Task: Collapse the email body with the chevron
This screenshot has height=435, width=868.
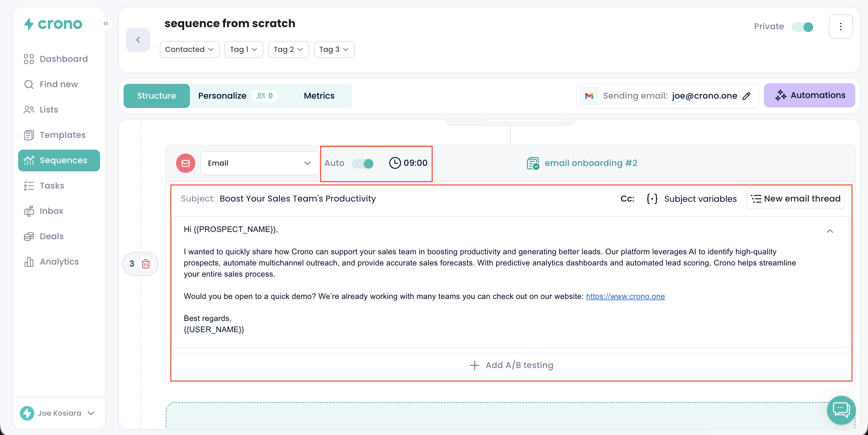Action: (830, 231)
